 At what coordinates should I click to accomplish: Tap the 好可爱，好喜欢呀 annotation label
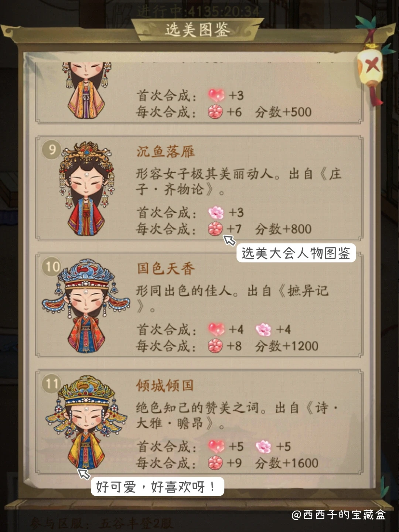point(157,487)
